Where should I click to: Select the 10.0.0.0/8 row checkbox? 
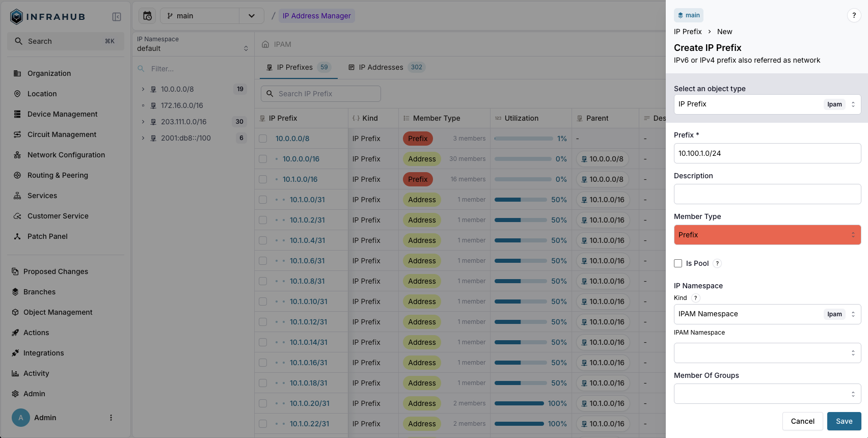click(x=263, y=139)
